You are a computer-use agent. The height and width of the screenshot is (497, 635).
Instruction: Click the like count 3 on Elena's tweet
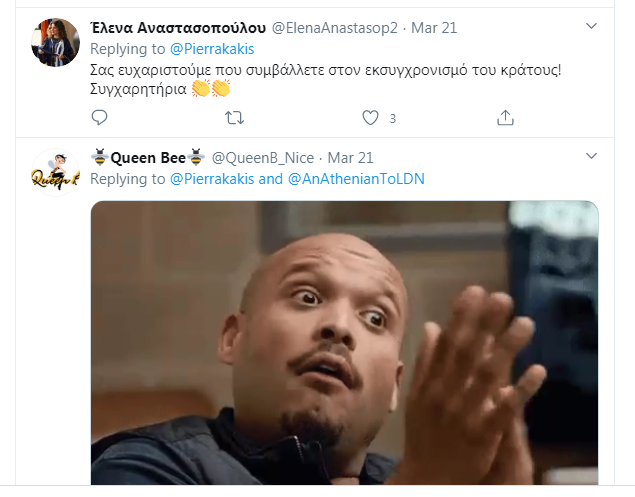click(x=392, y=119)
